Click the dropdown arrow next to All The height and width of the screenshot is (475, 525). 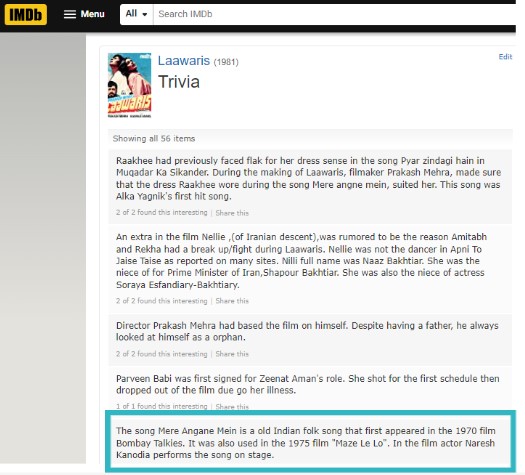pos(145,14)
